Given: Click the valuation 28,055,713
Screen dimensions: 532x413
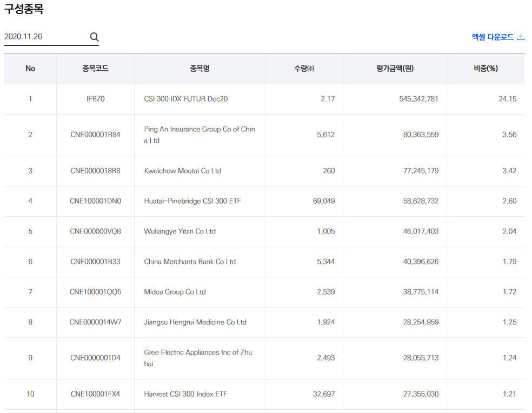Looking at the screenshot, I should coord(421,358).
